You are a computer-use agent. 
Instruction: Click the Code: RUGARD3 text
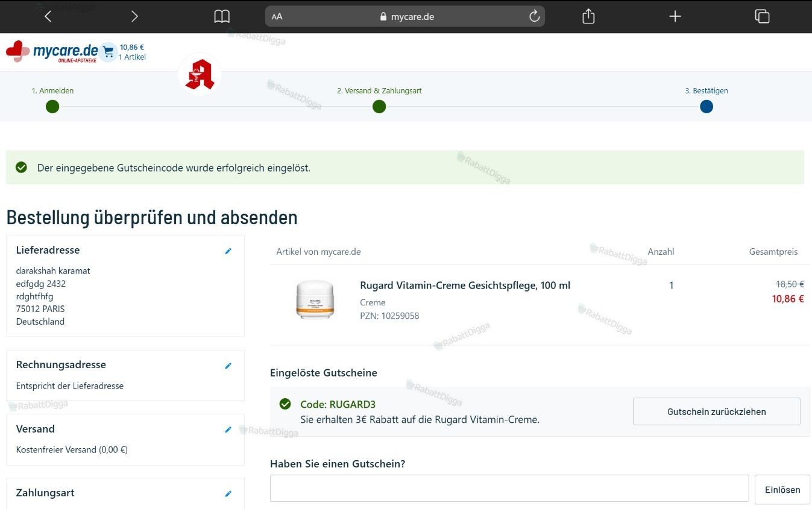(x=338, y=404)
